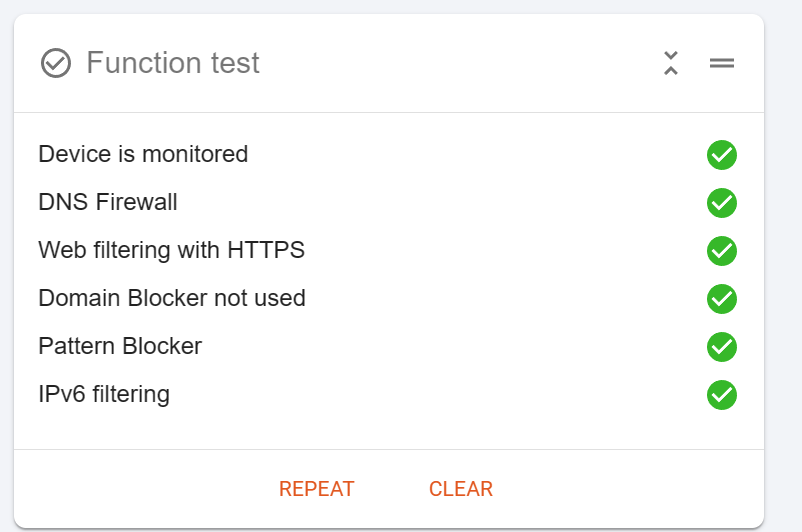Image resolution: width=802 pixels, height=532 pixels.
Task: Click green check next to DNS Firewall
Action: tap(722, 203)
